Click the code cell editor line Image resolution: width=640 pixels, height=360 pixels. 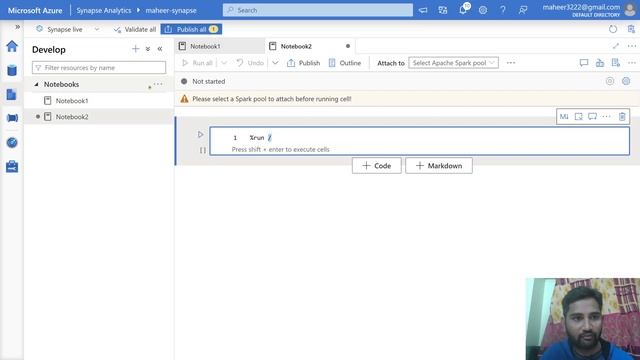(x=420, y=138)
